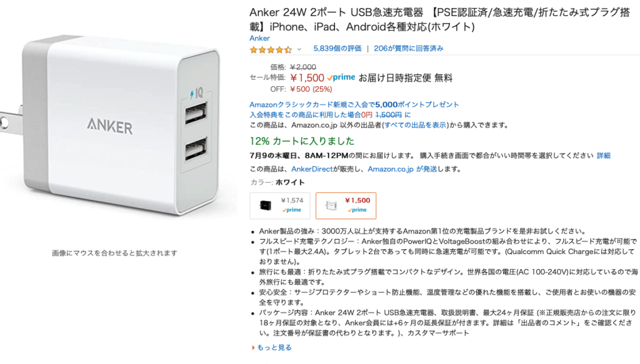Click the star rating icons
This screenshot has height=364, width=640.
tap(271, 50)
